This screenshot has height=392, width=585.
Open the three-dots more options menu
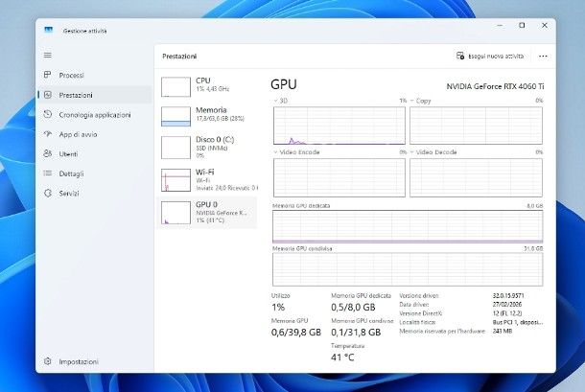tap(543, 56)
